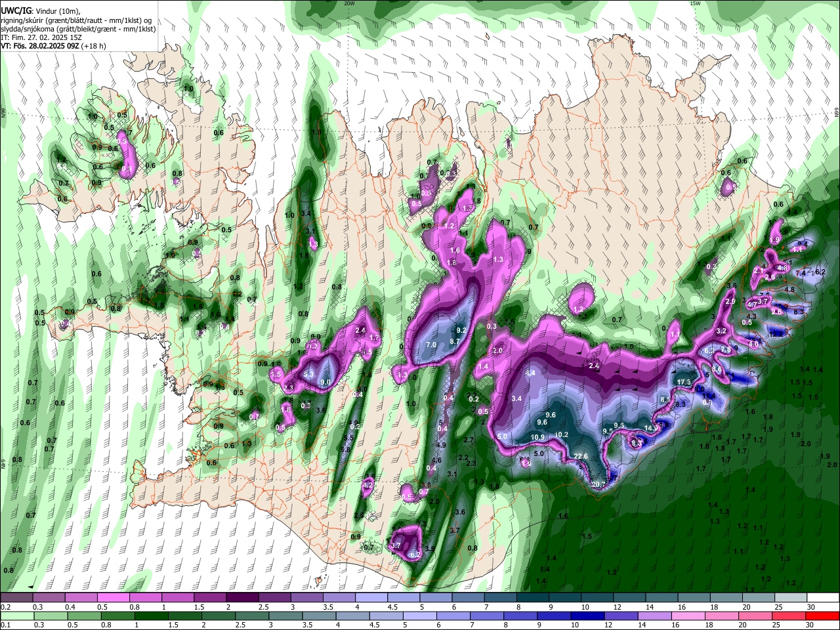Click the darkest purple swatch between 2 and 2.5
Screen dimensions: 840x630
pos(241,598)
